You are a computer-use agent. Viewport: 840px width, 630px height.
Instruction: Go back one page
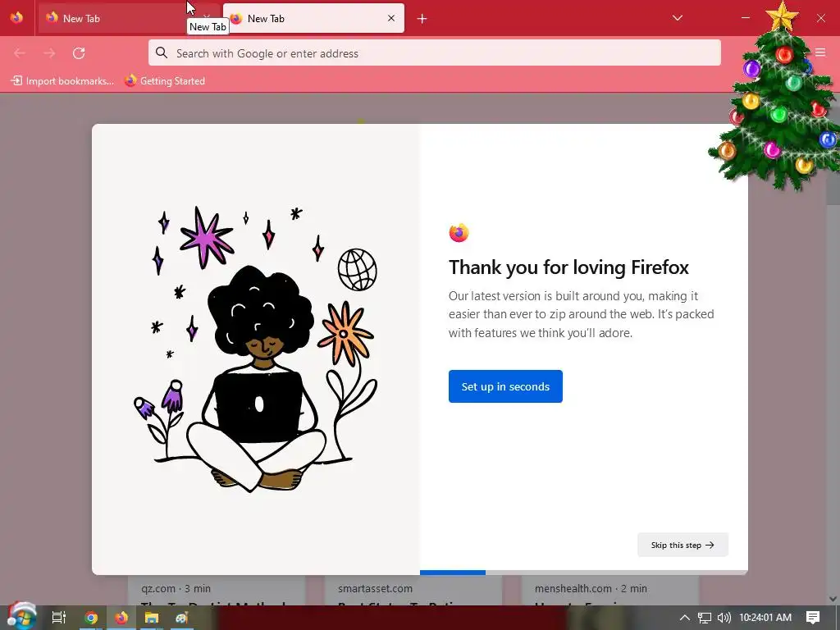[x=20, y=53]
